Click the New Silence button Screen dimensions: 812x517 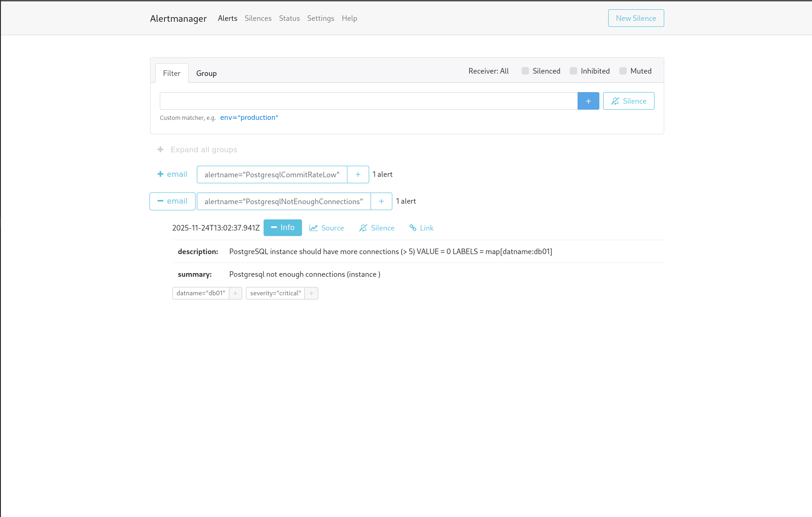coord(636,18)
